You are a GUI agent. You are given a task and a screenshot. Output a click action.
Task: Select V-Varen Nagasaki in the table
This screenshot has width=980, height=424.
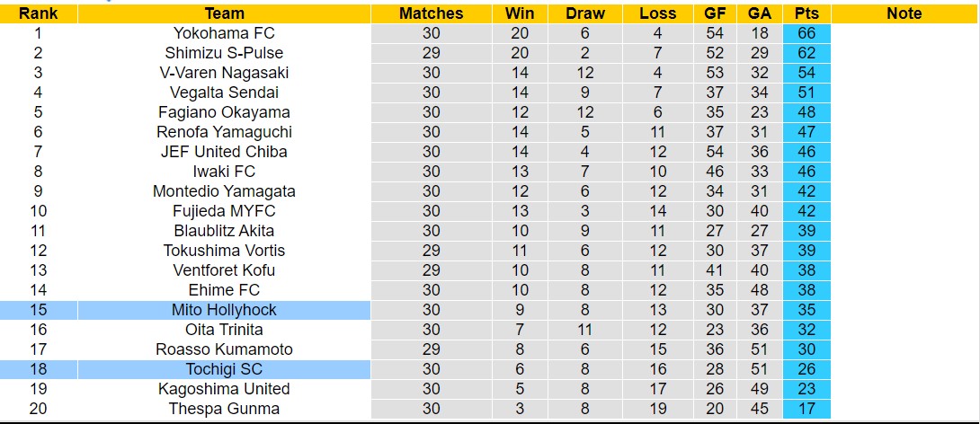pyautogui.click(x=224, y=73)
